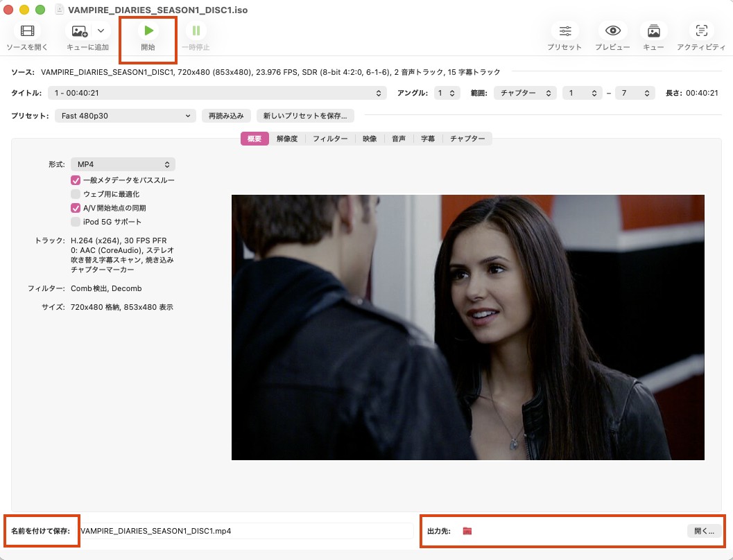Click the チャプターマーカー track text

pos(103,270)
